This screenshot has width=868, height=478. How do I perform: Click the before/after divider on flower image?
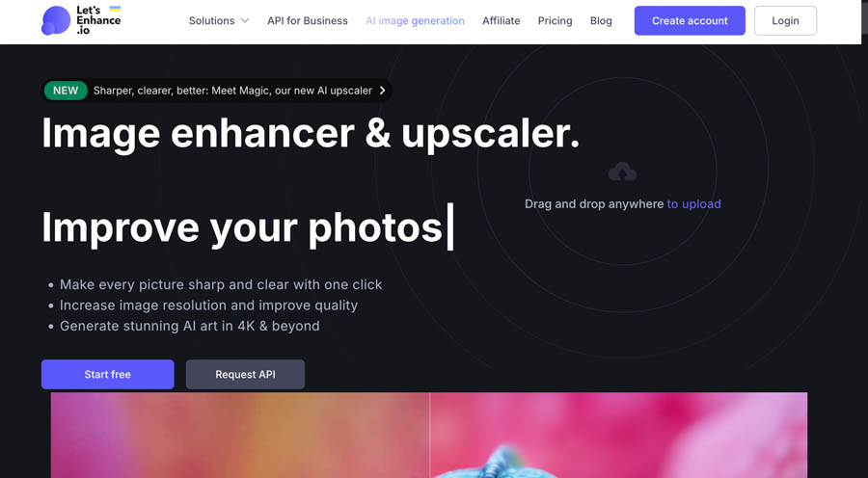429,435
